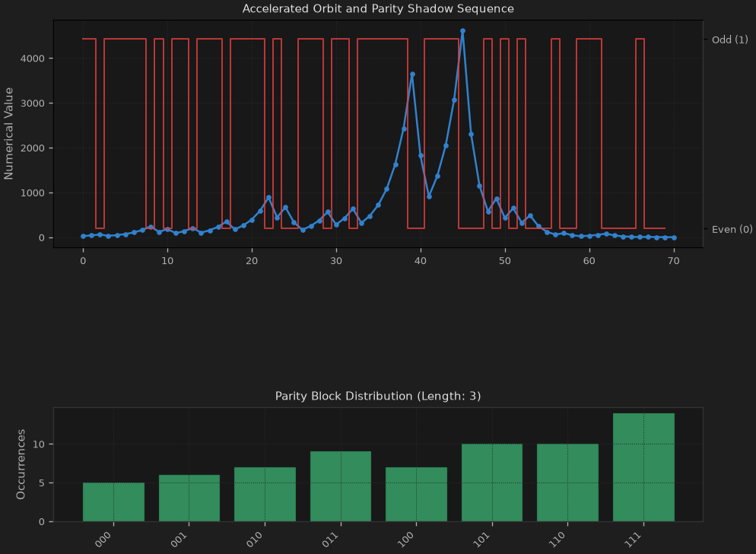Image resolution: width=756 pixels, height=554 pixels.
Task: Click the "100" bar category label
Action: point(405,539)
